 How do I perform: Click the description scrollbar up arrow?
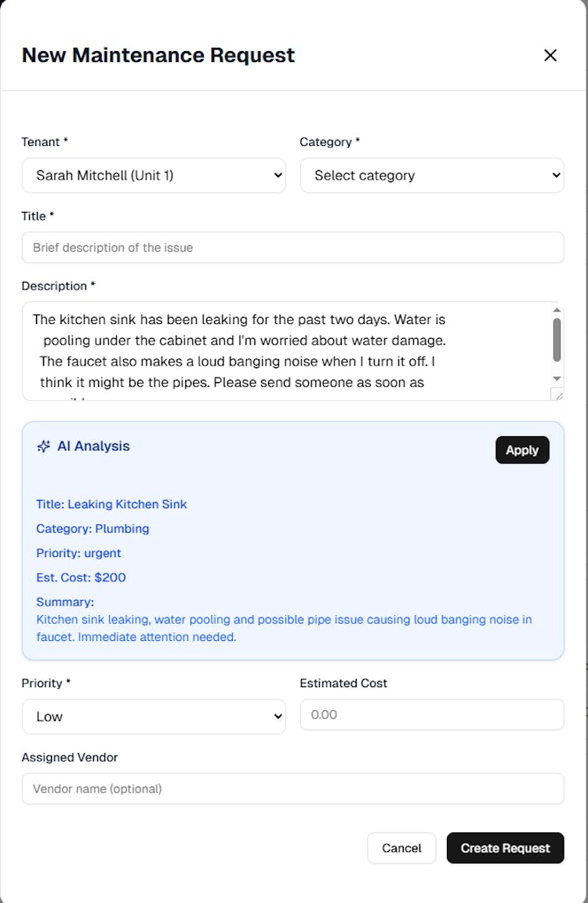pyautogui.click(x=557, y=310)
